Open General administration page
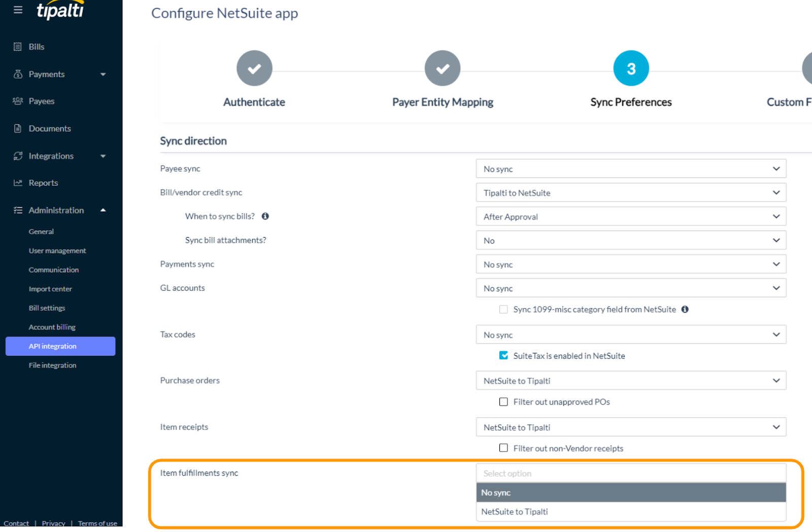The image size is (812, 532). (x=41, y=231)
